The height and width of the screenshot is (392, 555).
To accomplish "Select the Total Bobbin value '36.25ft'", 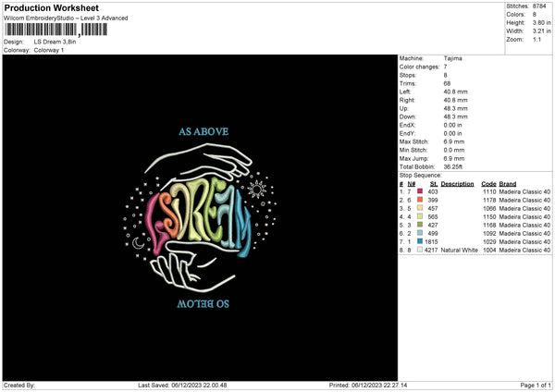I will [x=453, y=166].
